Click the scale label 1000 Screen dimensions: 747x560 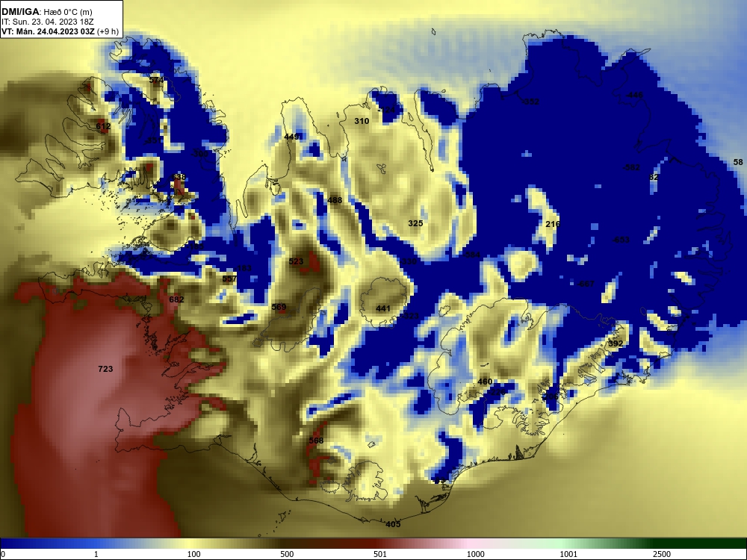point(475,554)
